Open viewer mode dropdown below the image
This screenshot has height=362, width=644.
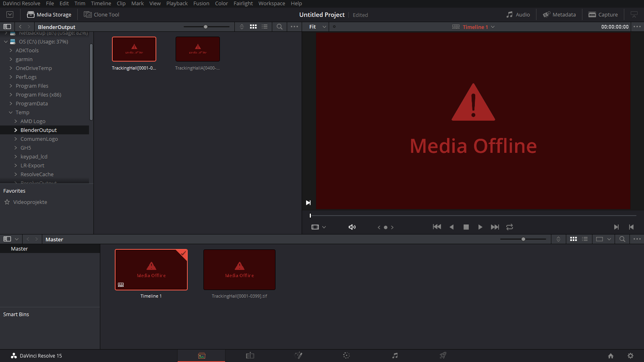tap(319, 227)
